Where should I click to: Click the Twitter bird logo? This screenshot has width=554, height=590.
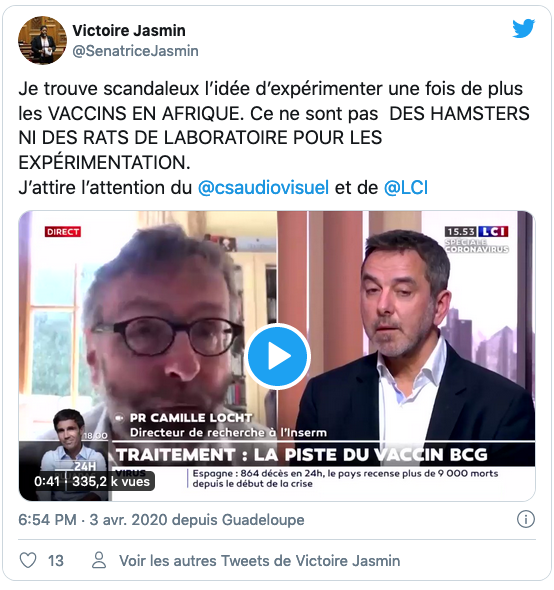coord(524,29)
